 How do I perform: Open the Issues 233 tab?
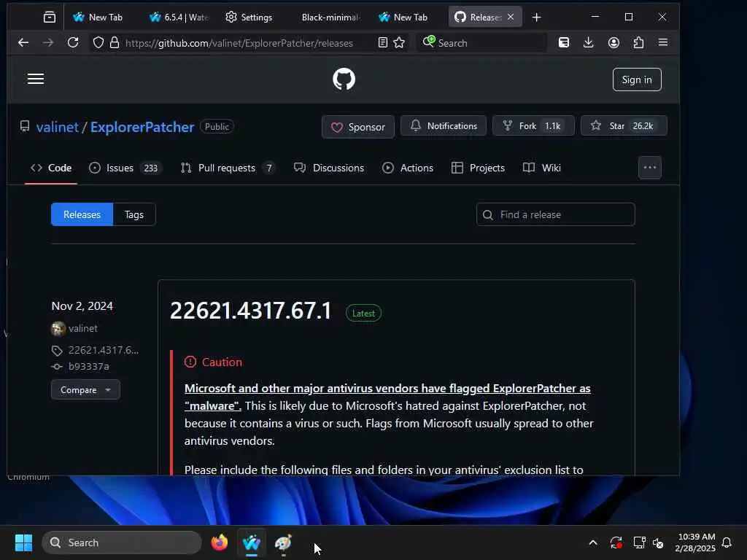125,168
